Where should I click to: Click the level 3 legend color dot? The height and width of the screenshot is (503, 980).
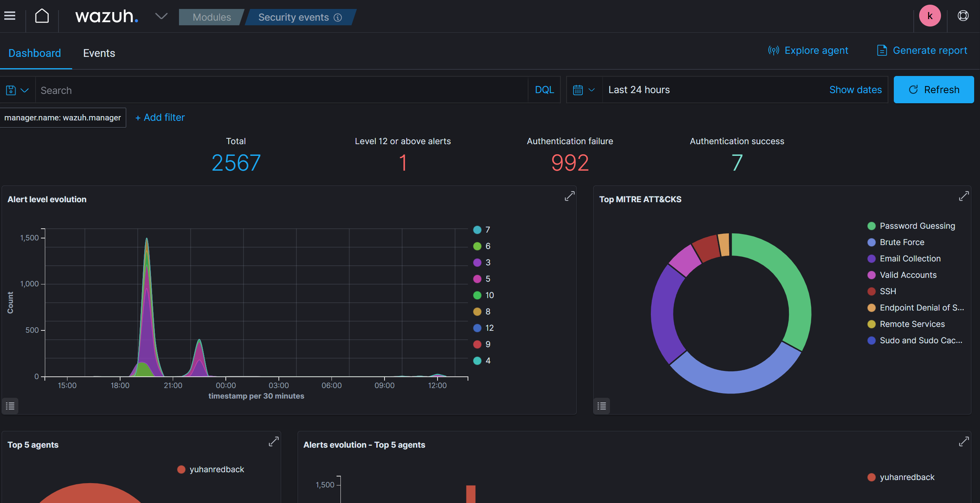tap(477, 263)
